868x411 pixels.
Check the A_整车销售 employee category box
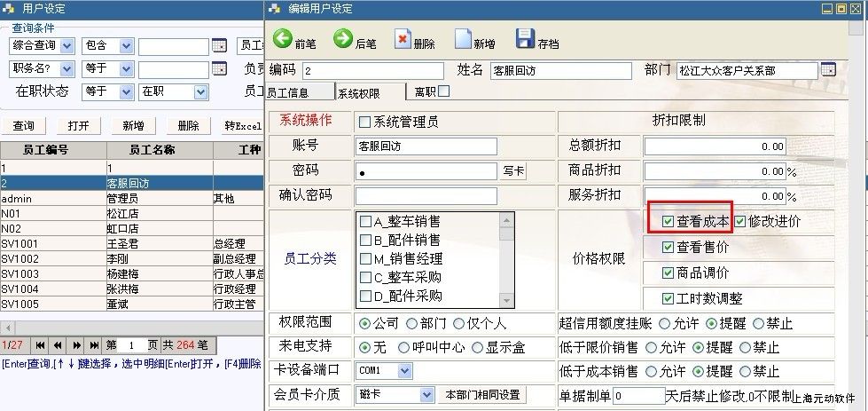click(365, 221)
